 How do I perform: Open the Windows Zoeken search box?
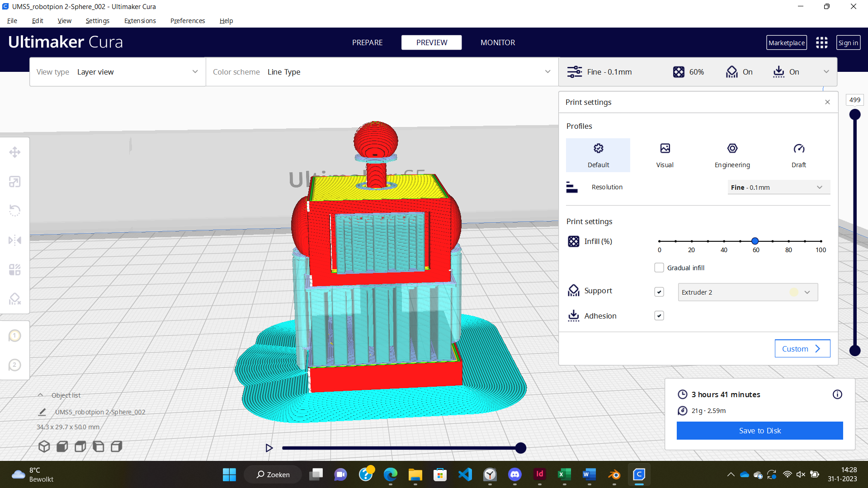pos(273,474)
